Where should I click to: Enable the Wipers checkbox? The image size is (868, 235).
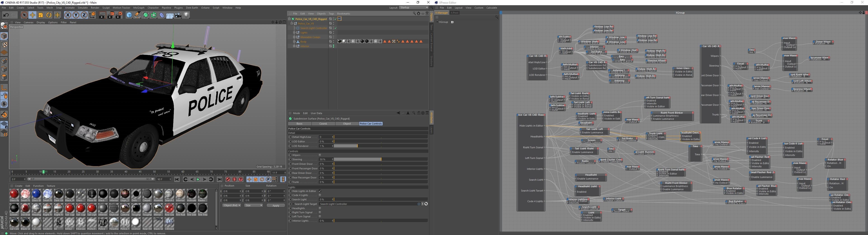click(320, 155)
